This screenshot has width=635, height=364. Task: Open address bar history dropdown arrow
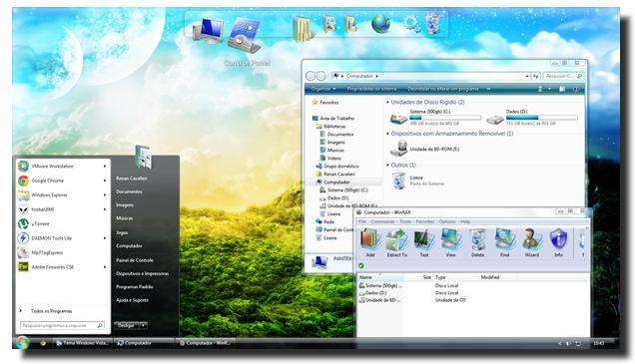click(x=527, y=76)
